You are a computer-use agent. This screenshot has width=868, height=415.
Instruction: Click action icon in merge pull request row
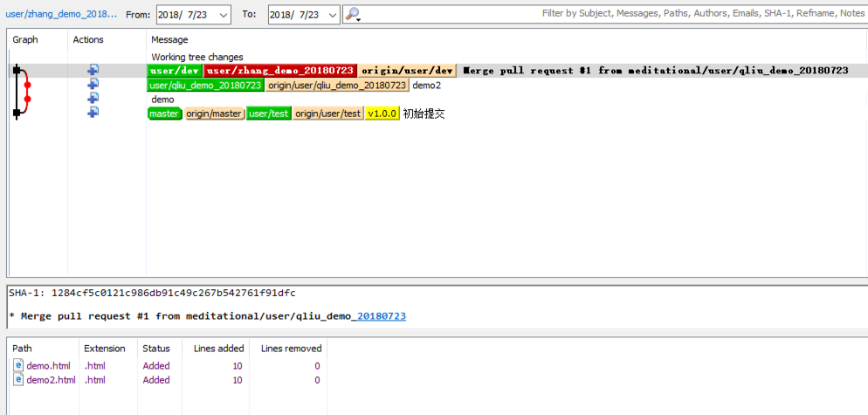tap(93, 70)
